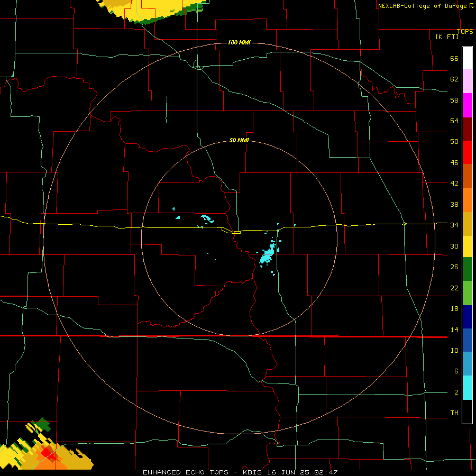Viewport: 476px width, 476px height.
Task: Click the light blue 14 kft swatch
Action: point(467,364)
